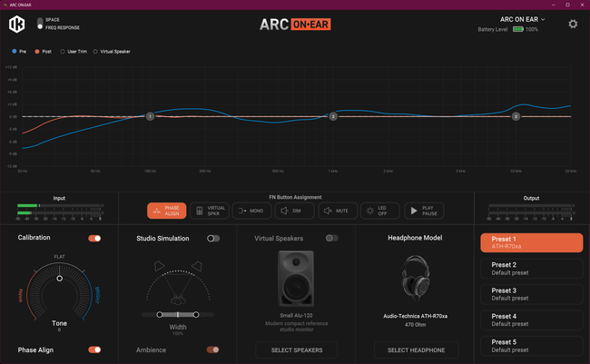Click the left speaker icon in Studio Simulation
590x364 pixels.
click(x=159, y=266)
